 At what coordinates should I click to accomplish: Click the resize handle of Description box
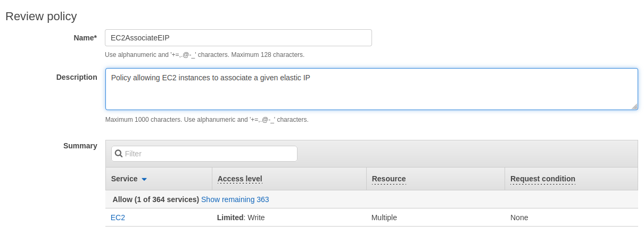click(x=634, y=106)
